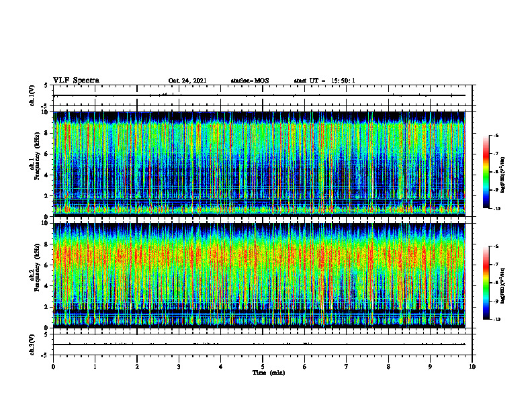
Task: Click time axis tick label "0"
Action: [x=53, y=367]
